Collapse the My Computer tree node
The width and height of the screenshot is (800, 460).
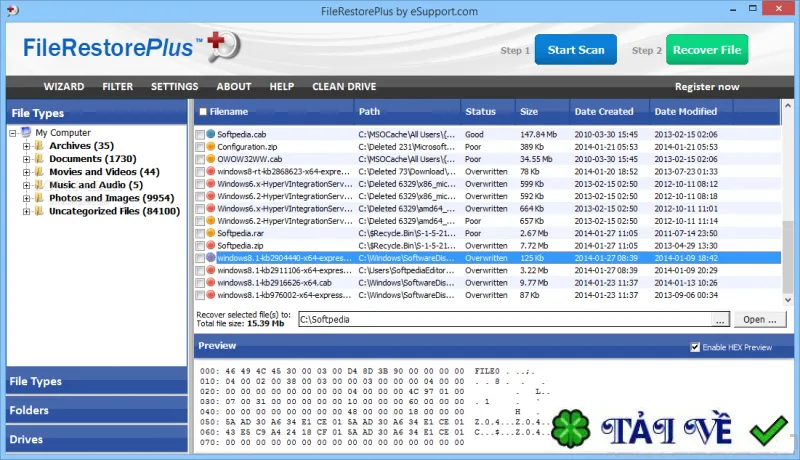pos(13,133)
